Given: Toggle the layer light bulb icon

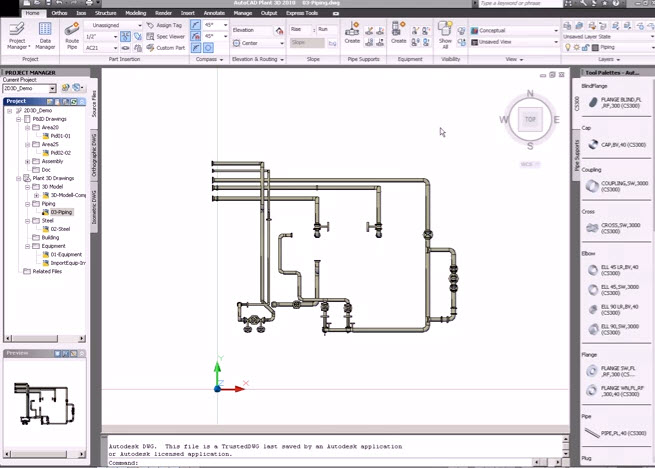Looking at the screenshot, I should [568, 48].
